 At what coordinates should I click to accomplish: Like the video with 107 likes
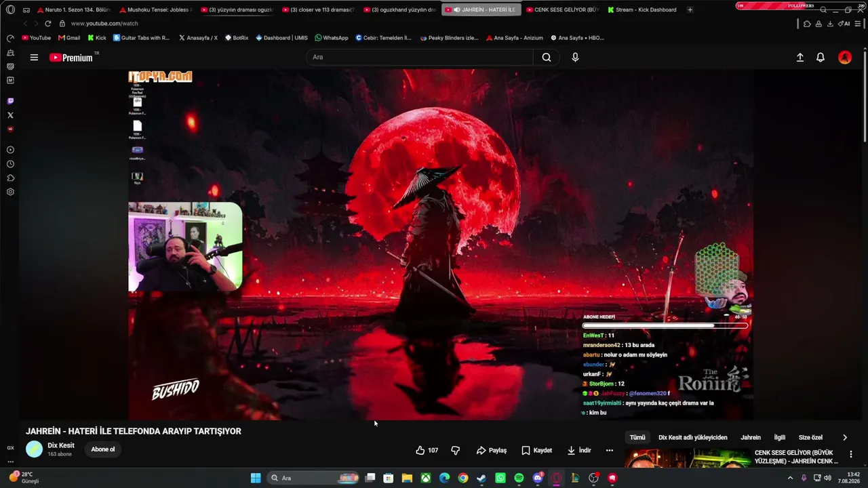point(427,450)
